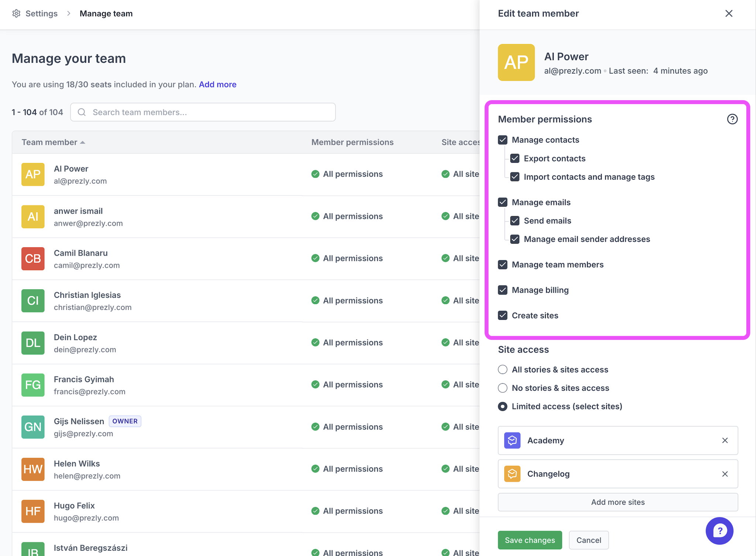Disable the Send emails permission
This screenshot has width=756, height=556.
[515, 221]
